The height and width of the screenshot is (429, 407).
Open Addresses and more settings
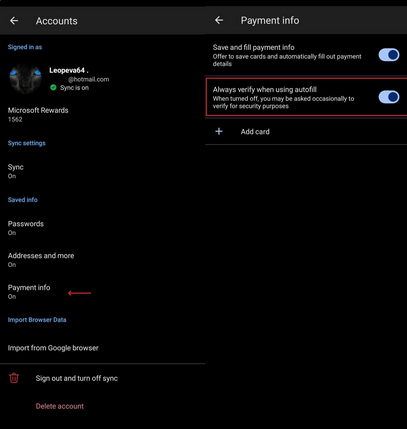(x=102, y=260)
